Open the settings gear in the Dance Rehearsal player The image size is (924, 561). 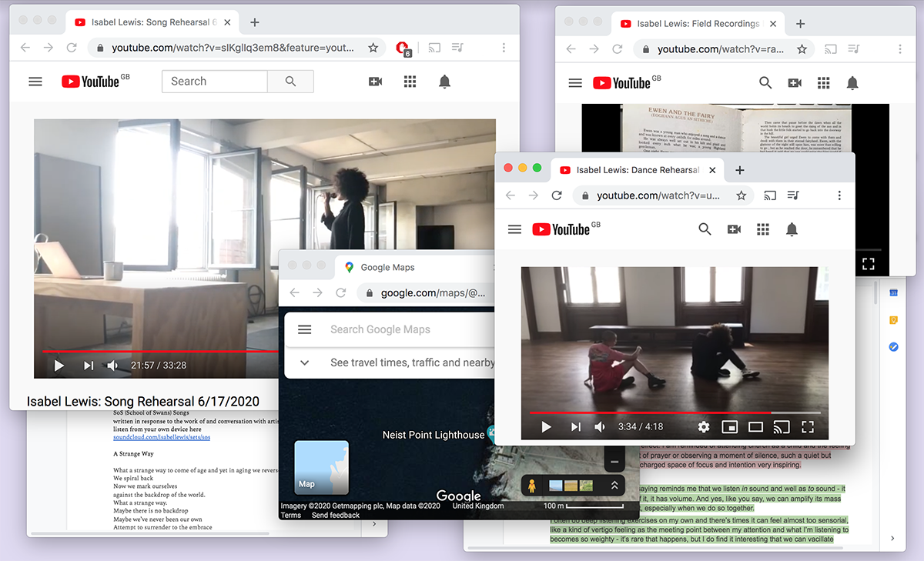coord(704,426)
